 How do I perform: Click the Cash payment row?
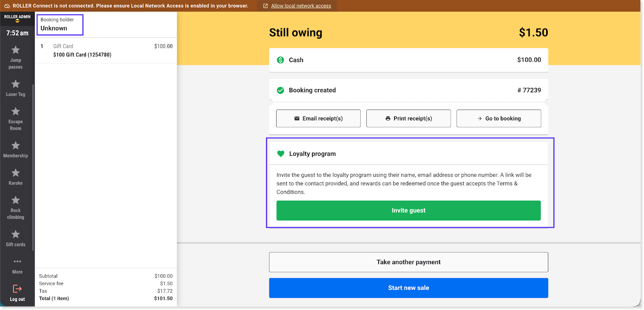(408, 60)
